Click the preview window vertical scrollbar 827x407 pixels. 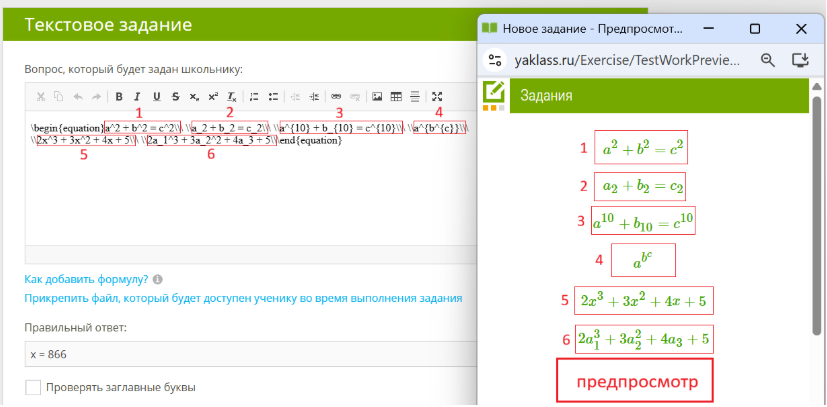tap(817, 215)
